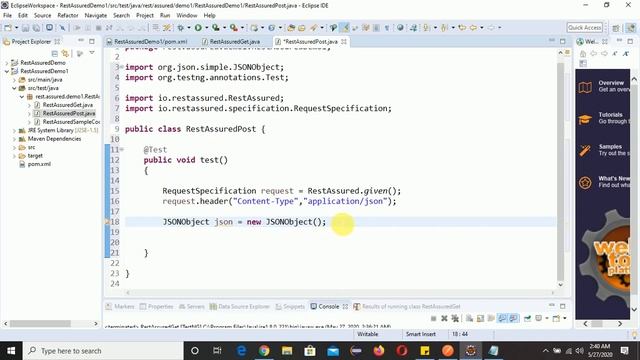Select the target folder in Project Explorer
Viewport: 640px width, 360px height.
coord(35,156)
